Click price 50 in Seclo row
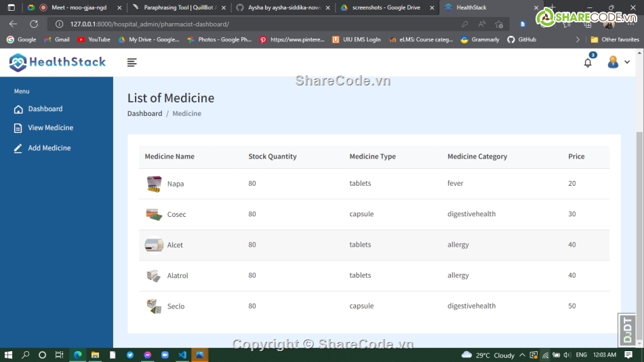 coord(571,306)
